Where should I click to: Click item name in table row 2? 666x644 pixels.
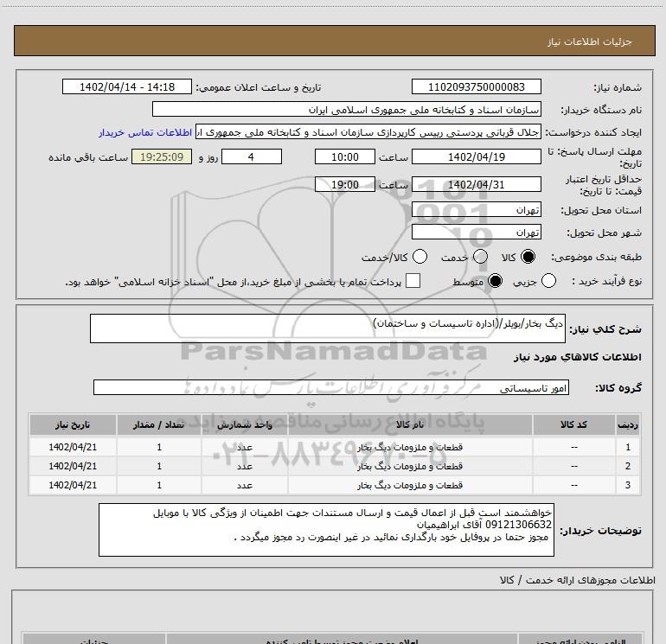(410, 466)
